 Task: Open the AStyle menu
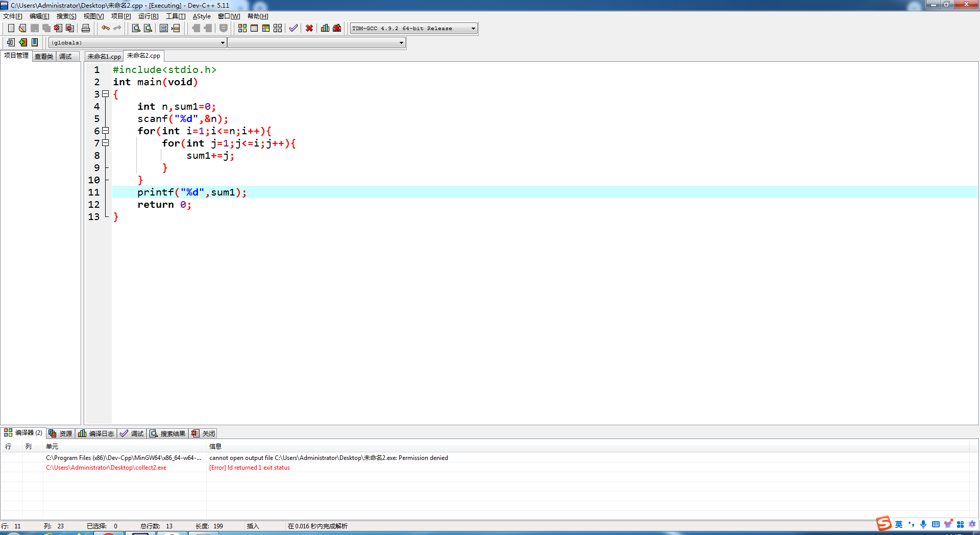[202, 16]
